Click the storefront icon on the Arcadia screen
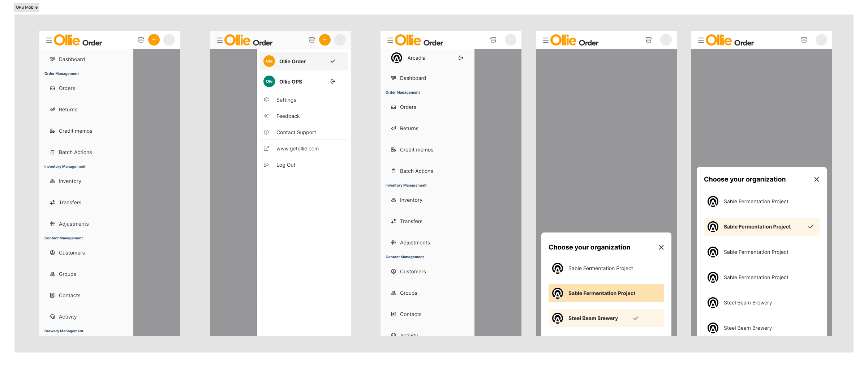 (x=493, y=40)
